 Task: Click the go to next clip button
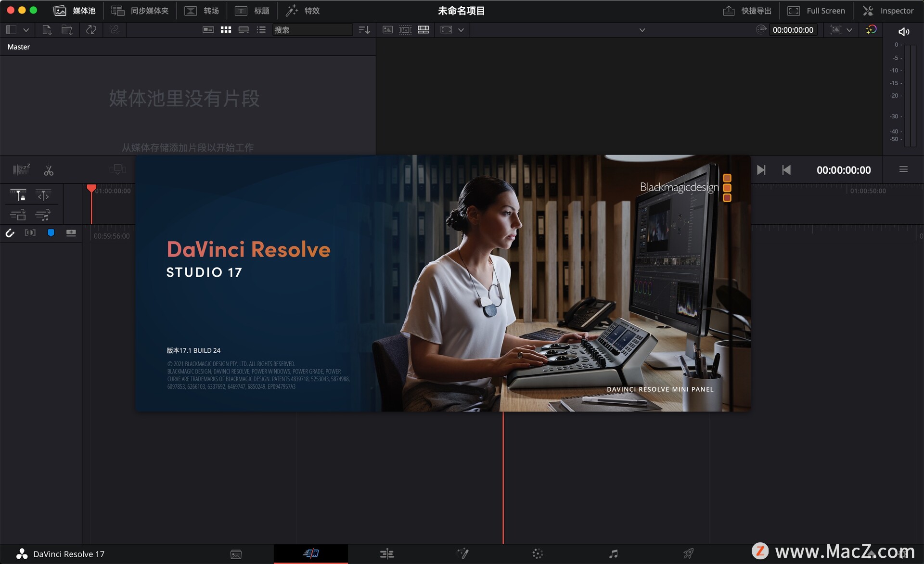pyautogui.click(x=761, y=170)
